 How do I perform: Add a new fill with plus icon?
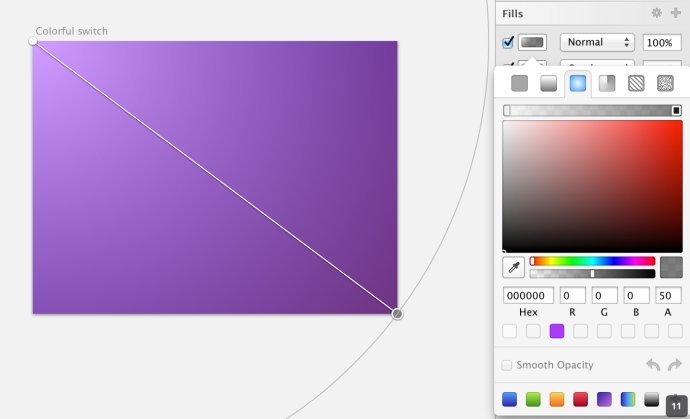point(675,13)
